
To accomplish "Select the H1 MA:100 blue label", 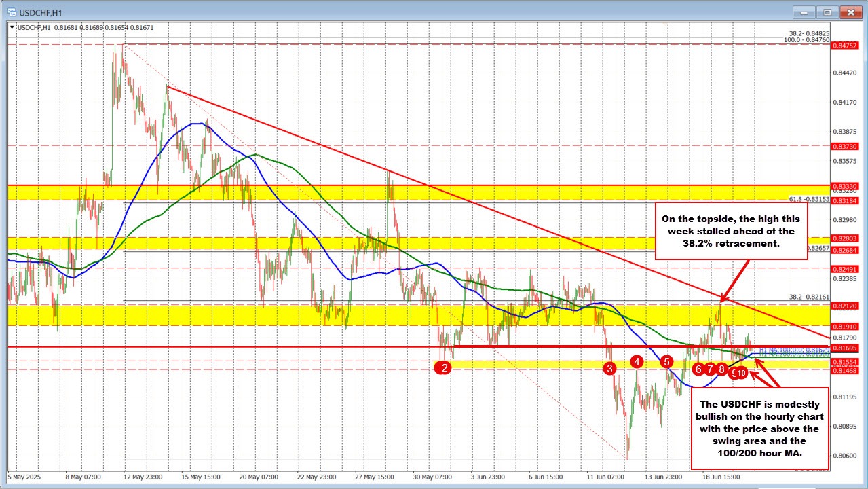I will click(x=787, y=350).
